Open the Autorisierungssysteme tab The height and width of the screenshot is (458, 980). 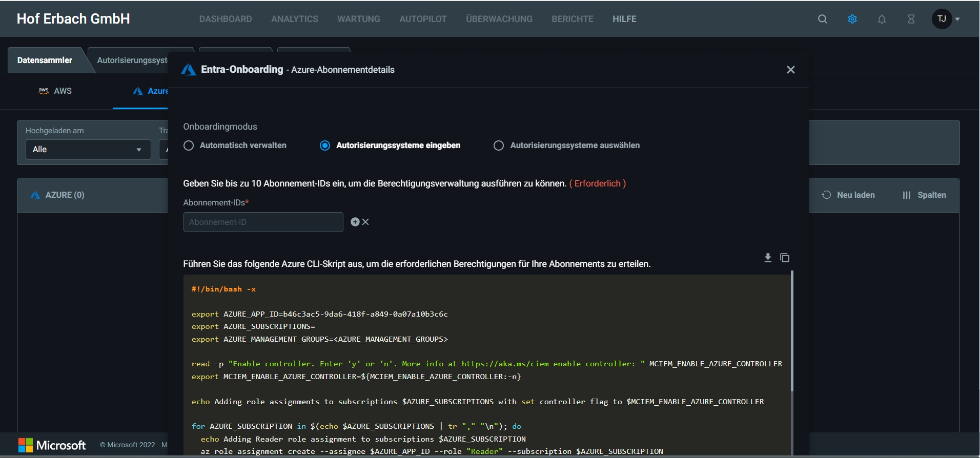(x=132, y=60)
